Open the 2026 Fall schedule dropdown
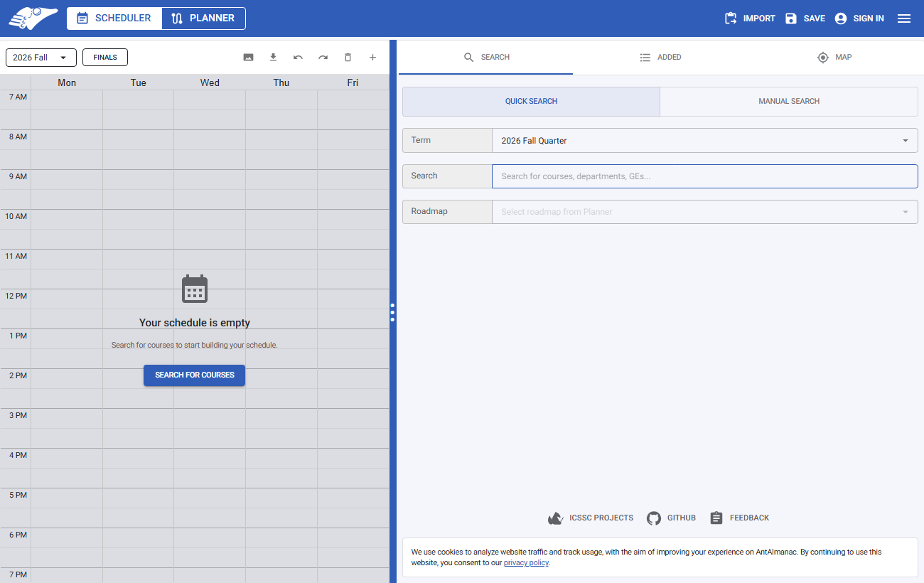The height and width of the screenshot is (583, 924). point(41,58)
